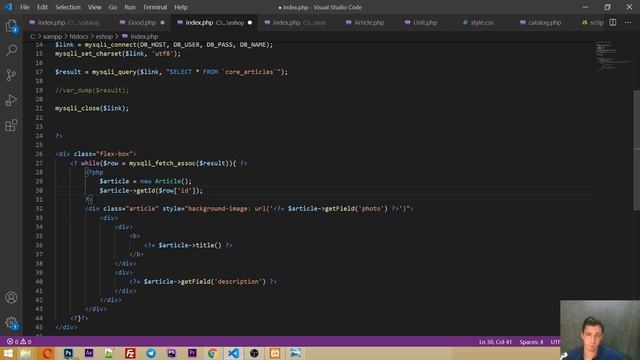
Task: Switch to the style.css tab
Action: pos(482,22)
